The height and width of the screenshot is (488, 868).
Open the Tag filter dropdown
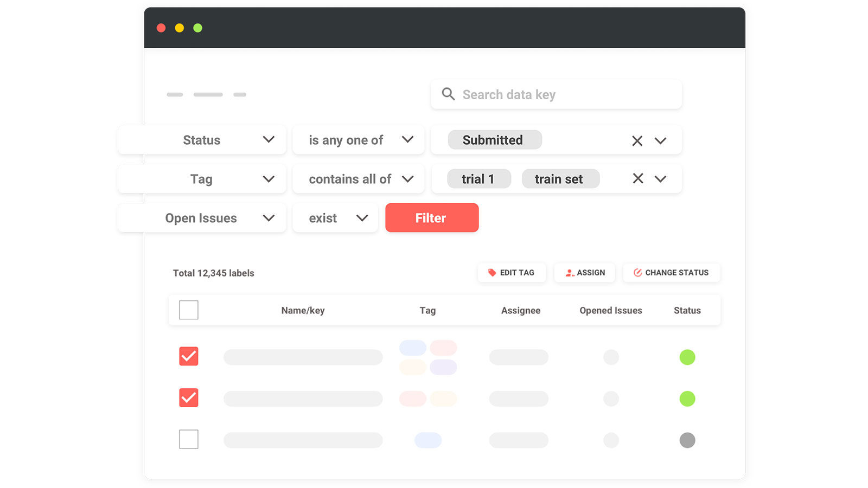pyautogui.click(x=202, y=179)
